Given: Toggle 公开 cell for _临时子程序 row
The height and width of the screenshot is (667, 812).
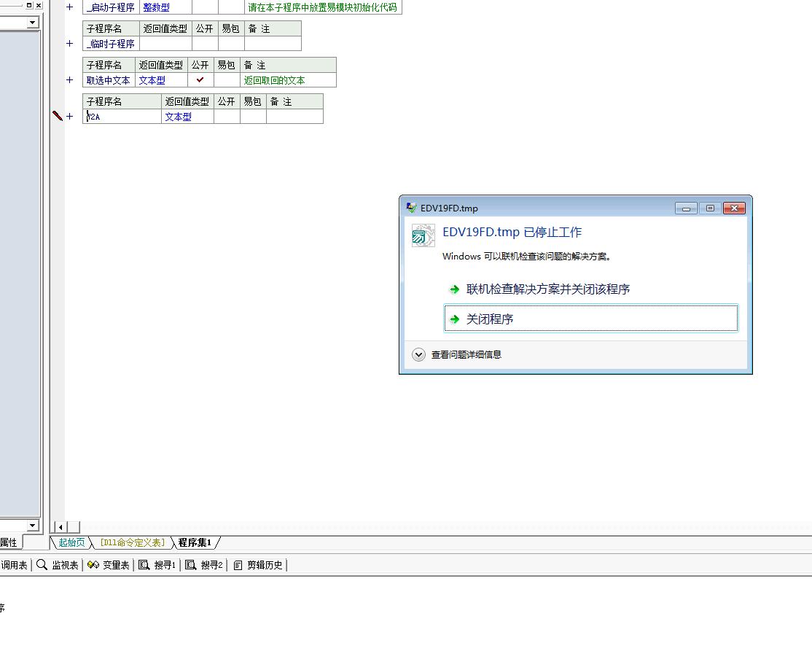Looking at the screenshot, I should 205,44.
